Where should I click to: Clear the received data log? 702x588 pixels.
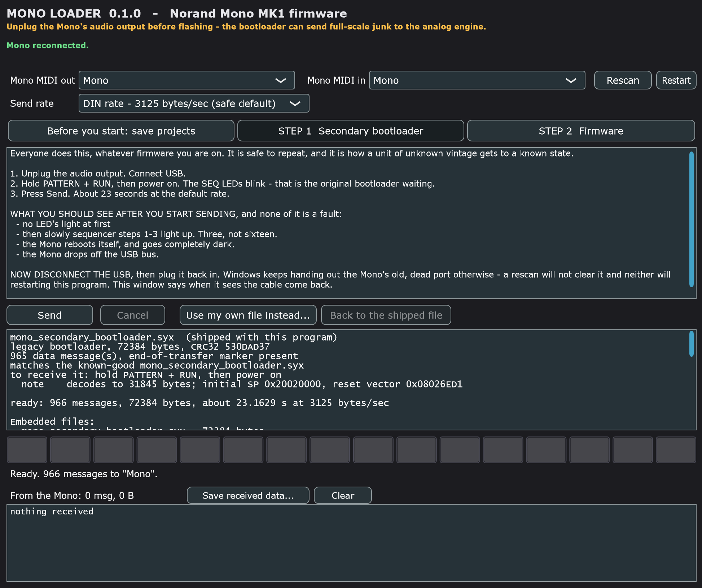343,495
